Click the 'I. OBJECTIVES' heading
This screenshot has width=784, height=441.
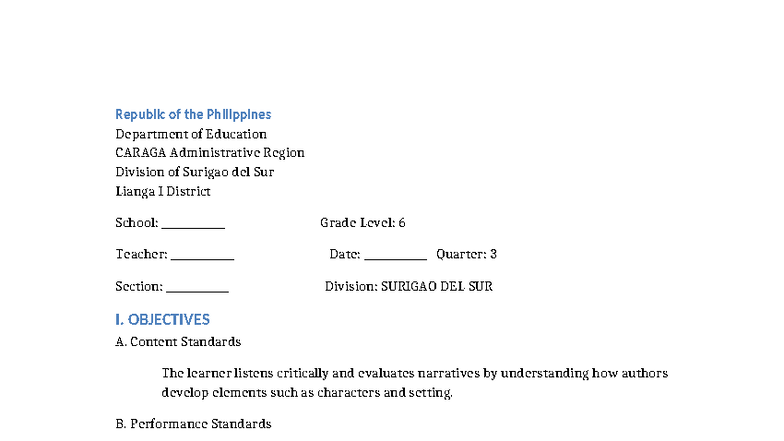tap(162, 320)
